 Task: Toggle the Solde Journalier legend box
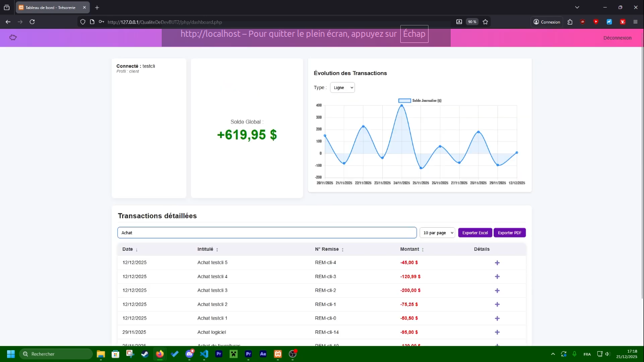(x=405, y=101)
